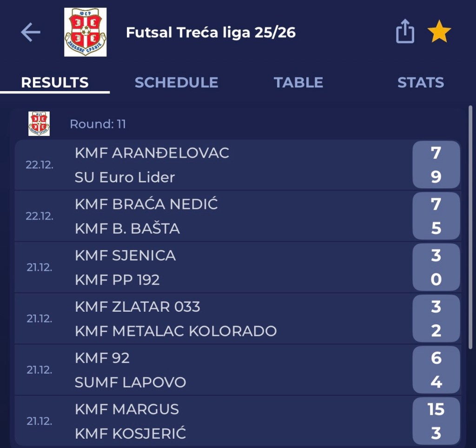Select the KMF Metalac Kolorado team name
This screenshot has height=448, width=476.
pyautogui.click(x=176, y=331)
